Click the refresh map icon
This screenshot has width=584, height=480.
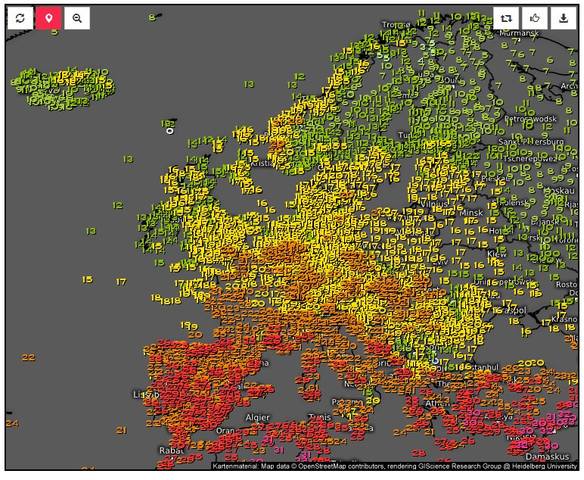(20, 18)
